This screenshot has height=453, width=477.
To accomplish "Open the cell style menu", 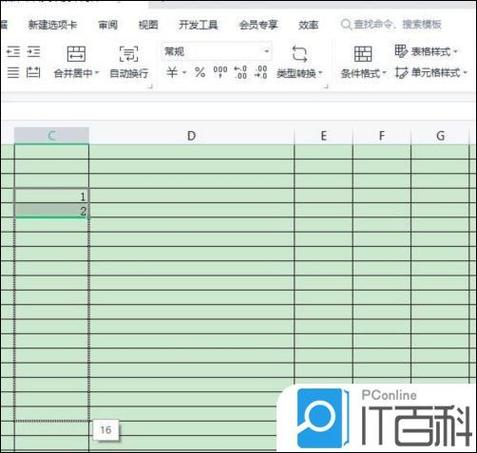I will click(x=431, y=72).
